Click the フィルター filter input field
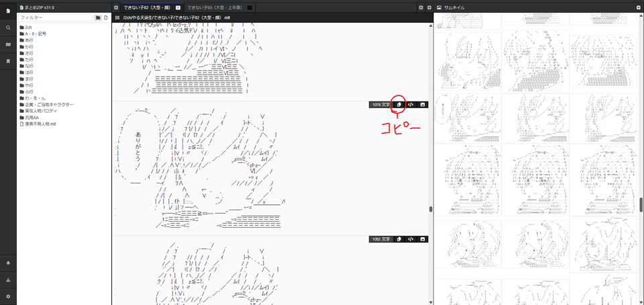 pyautogui.click(x=56, y=17)
